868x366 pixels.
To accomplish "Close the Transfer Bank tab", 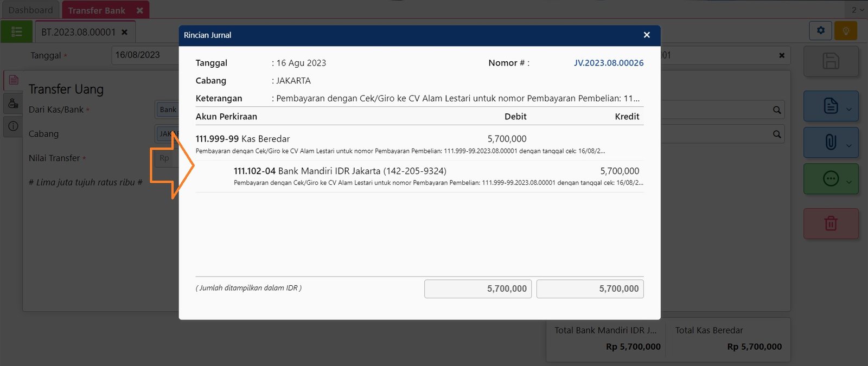I will point(139,10).
